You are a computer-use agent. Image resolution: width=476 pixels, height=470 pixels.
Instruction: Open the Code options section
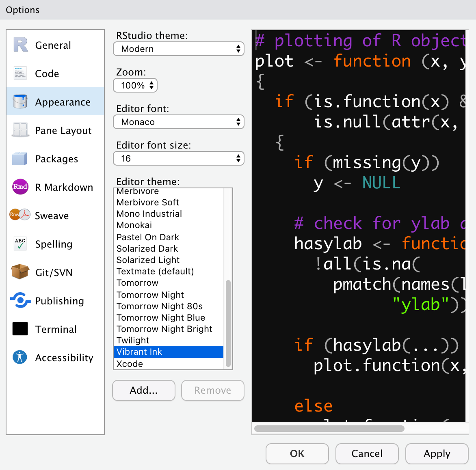[x=55, y=73]
